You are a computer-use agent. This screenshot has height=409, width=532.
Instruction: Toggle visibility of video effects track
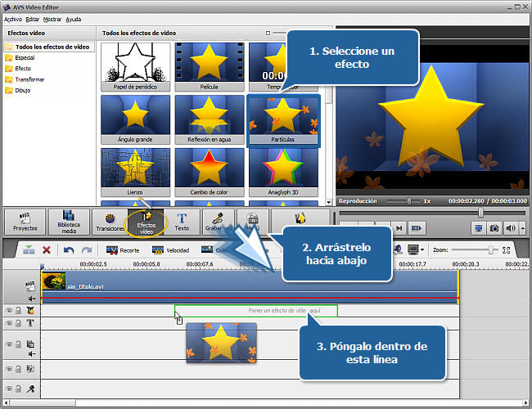pos(9,311)
